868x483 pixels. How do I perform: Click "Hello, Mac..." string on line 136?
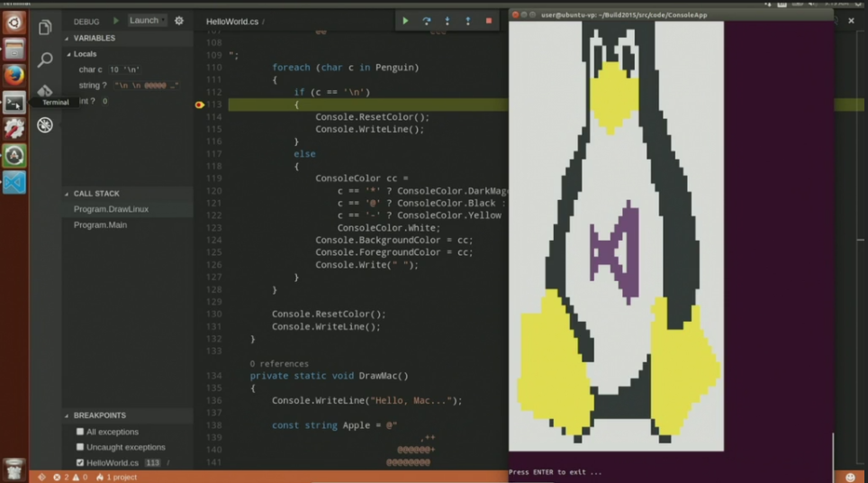click(411, 400)
